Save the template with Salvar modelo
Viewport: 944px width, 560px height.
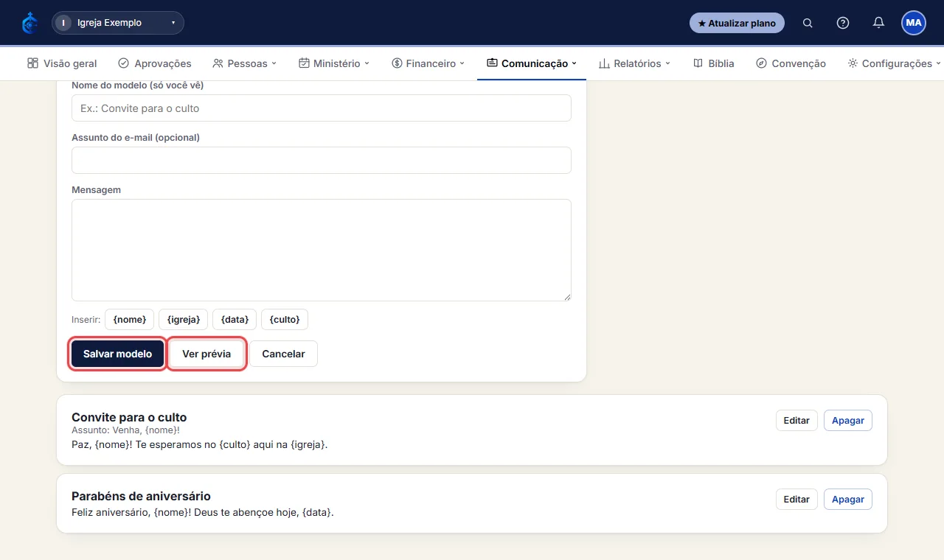(117, 354)
